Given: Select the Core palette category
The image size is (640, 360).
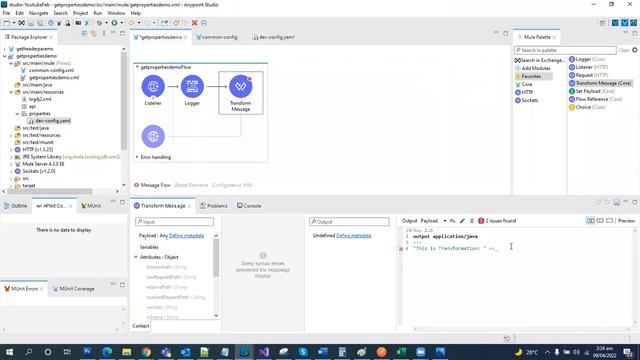Looking at the screenshot, I should 524,84.
